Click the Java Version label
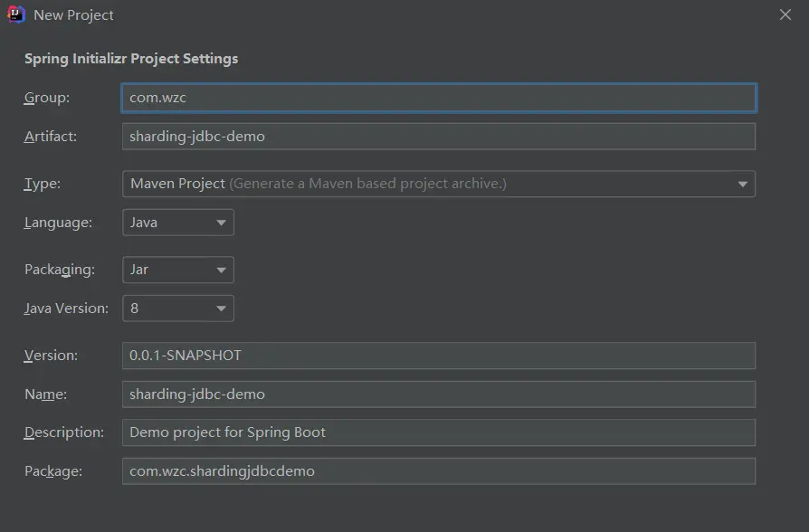The width and height of the screenshot is (809, 532). tap(66, 309)
